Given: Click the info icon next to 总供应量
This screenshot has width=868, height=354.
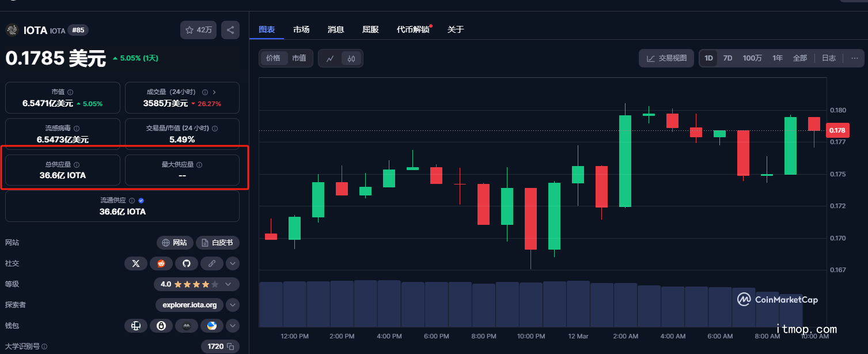Looking at the screenshot, I should tap(77, 165).
